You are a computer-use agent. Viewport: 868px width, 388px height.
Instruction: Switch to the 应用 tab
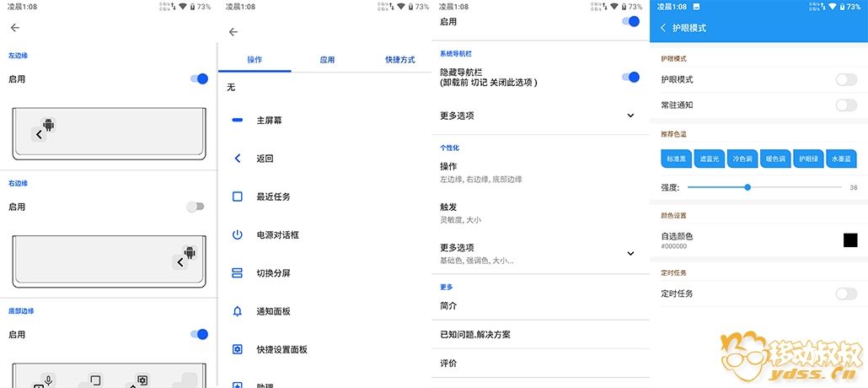pyautogui.click(x=327, y=60)
